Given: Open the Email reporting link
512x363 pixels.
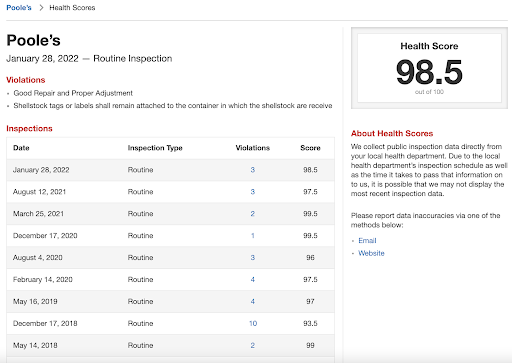Looking at the screenshot, I should pyautogui.click(x=367, y=241).
